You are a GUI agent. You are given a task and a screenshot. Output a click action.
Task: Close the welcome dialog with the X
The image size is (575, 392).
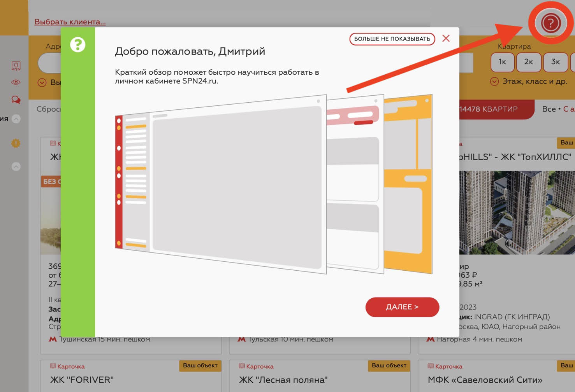tap(446, 38)
